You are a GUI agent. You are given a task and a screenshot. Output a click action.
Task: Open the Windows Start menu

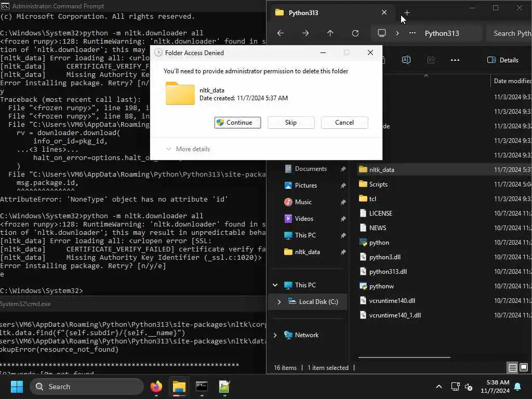(17, 387)
